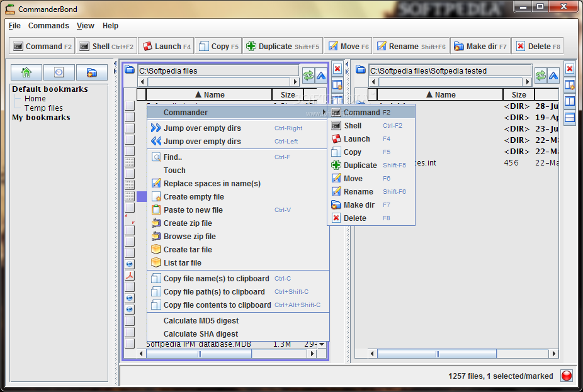Choose Create tar file
The image size is (583, 392).
238,250
